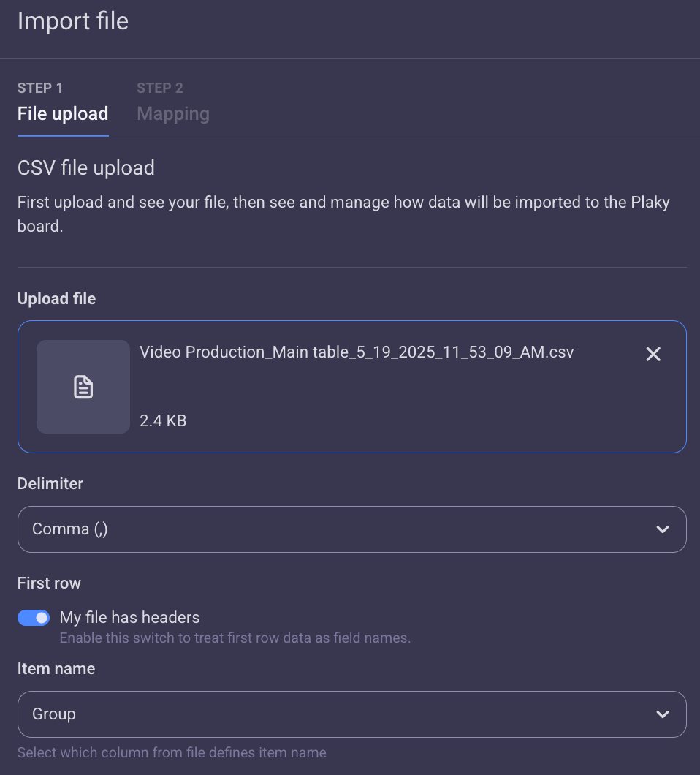
Task: Switch to the Step 2 Mapping tab
Action: (172, 113)
